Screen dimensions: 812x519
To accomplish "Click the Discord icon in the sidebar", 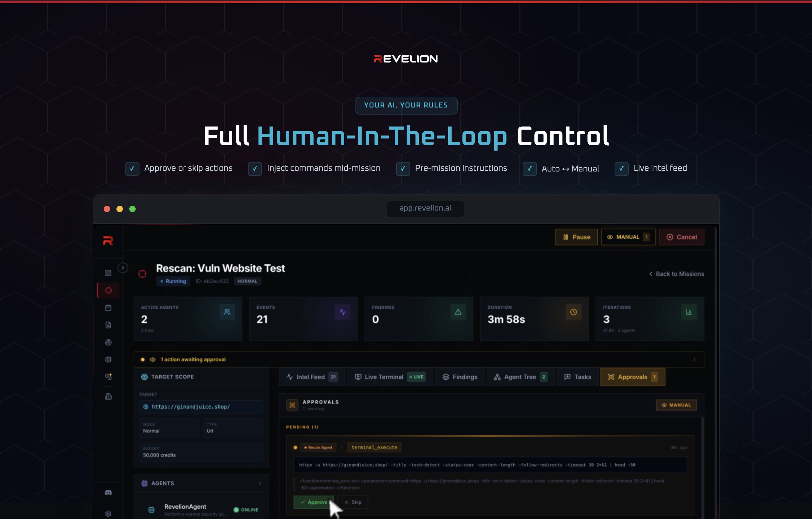I will (108, 493).
